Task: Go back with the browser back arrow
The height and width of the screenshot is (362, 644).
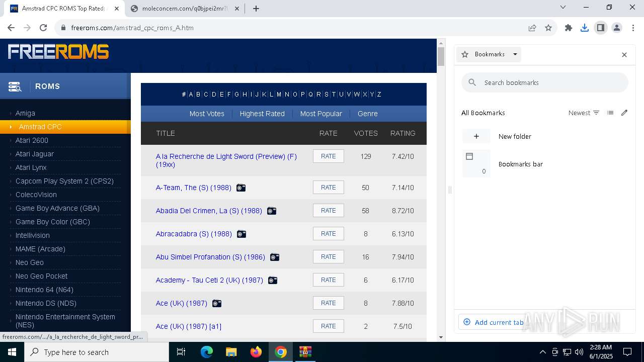Action: click(x=11, y=28)
